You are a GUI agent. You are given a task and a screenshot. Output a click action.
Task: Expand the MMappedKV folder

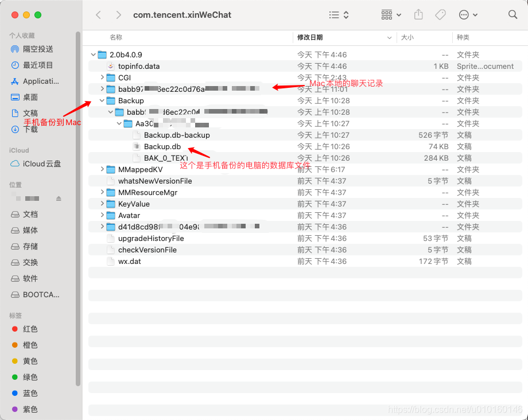(102, 169)
